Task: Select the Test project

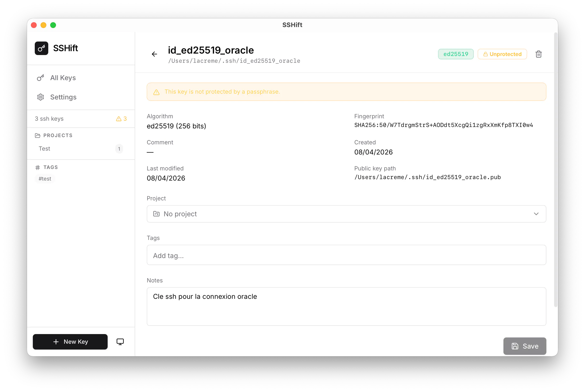Action: tap(81, 149)
